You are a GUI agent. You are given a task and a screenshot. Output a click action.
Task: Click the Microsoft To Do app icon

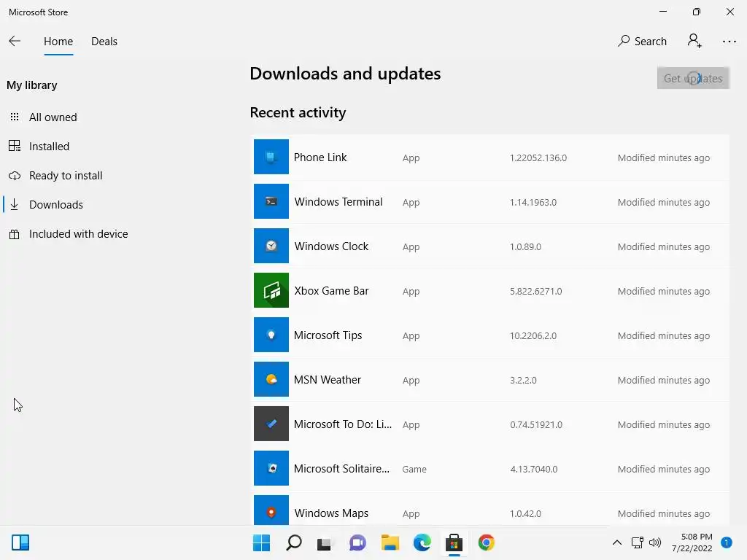click(x=271, y=424)
